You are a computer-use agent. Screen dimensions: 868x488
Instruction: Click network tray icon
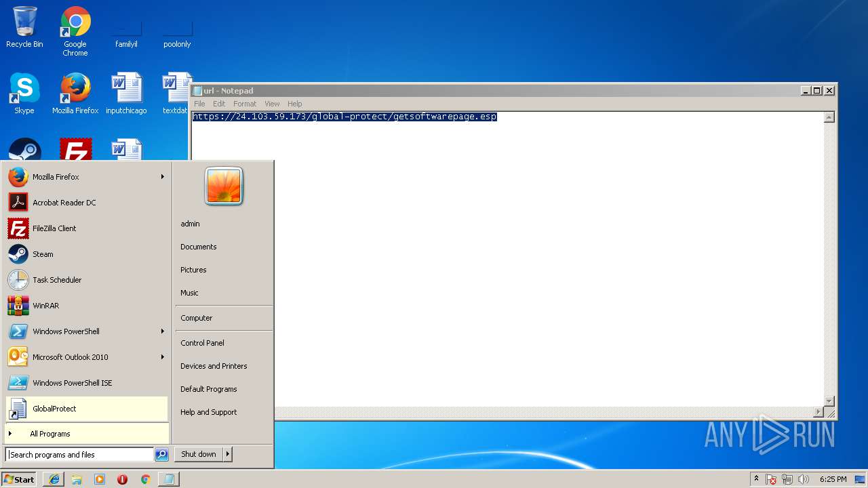coord(787,479)
